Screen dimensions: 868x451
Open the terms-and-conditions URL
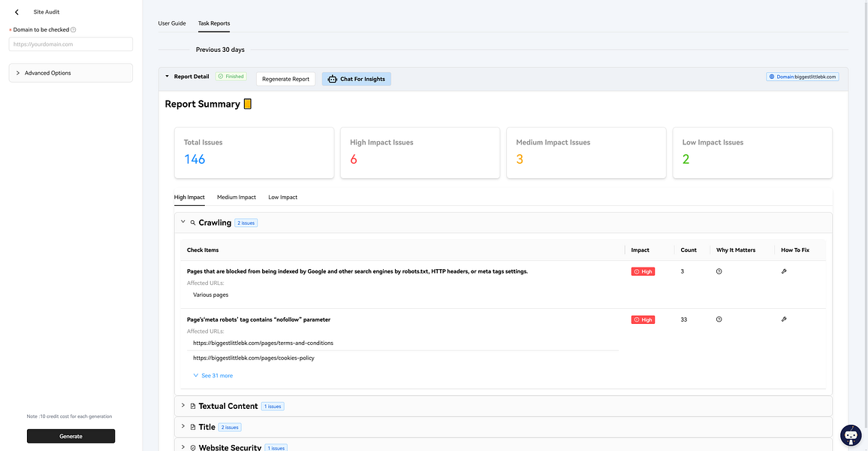[x=263, y=343]
